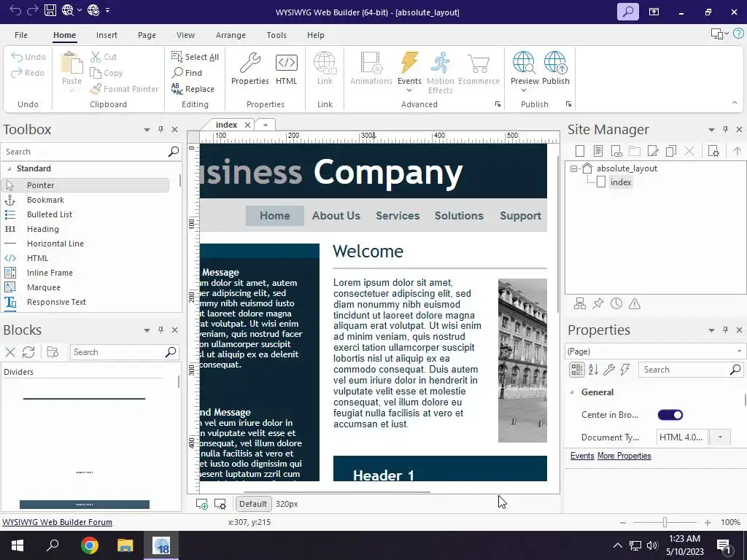Open Chrome from the taskbar
This screenshot has width=747, height=560.
pos(89,545)
